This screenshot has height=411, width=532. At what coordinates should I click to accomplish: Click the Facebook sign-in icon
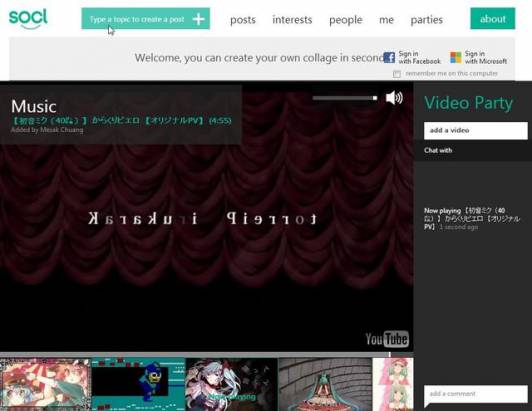(x=389, y=57)
